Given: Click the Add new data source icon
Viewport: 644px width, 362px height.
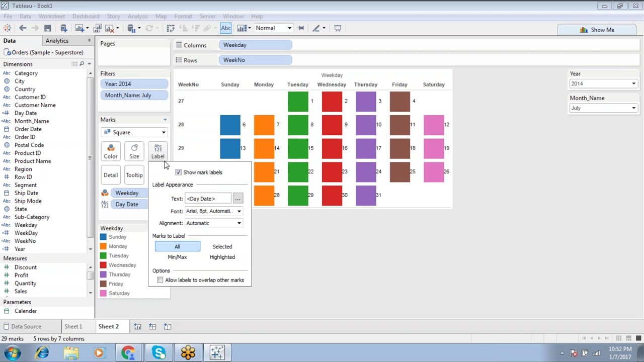Looking at the screenshot, I should (64, 28).
